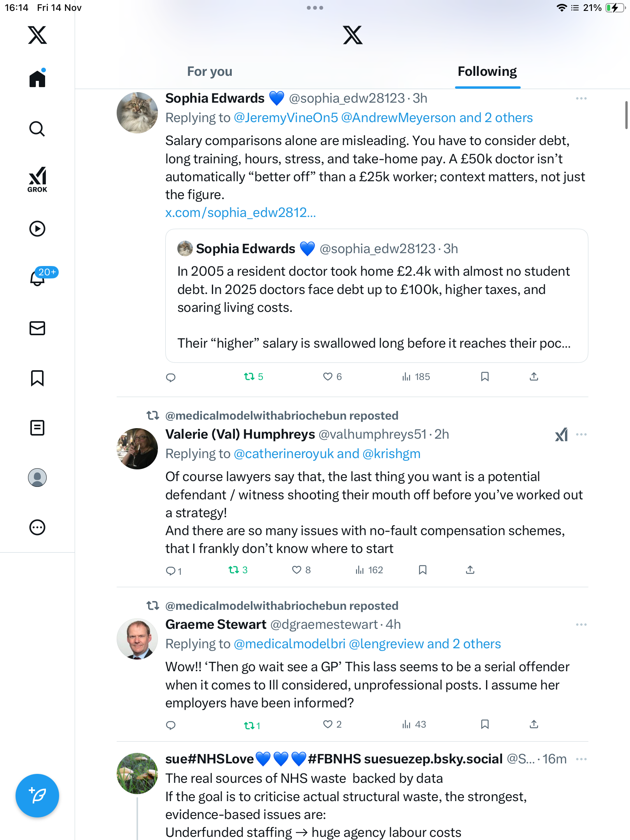Open more options on Sophia Edwards' post
This screenshot has height=840, width=630.
click(581, 98)
